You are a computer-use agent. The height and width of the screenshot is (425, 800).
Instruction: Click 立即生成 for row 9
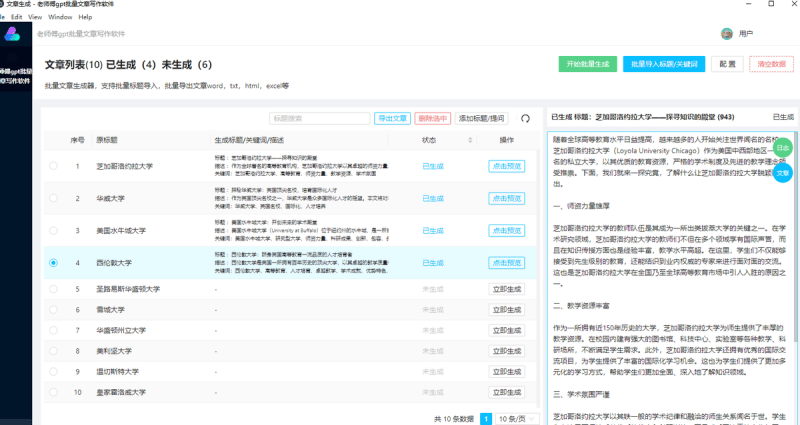click(507, 371)
